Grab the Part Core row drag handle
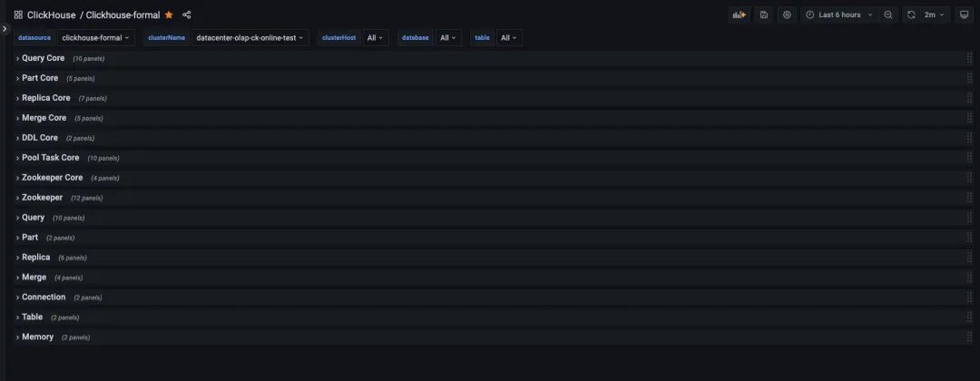This screenshot has height=381, width=980. pyautogui.click(x=970, y=78)
